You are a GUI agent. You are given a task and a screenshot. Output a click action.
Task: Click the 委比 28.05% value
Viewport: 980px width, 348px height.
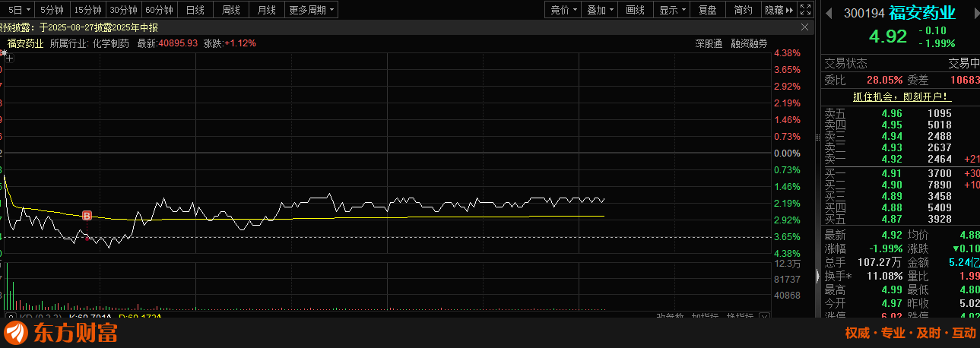click(x=884, y=80)
